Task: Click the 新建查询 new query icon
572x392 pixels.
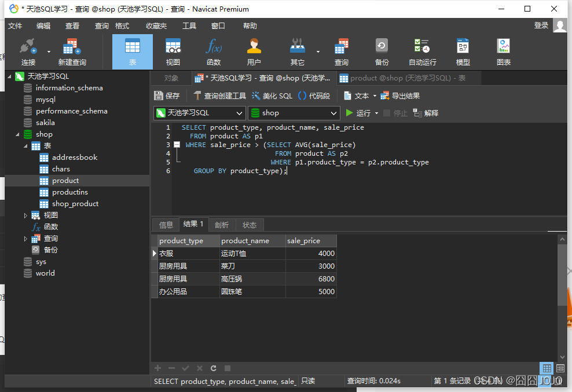Action: 72,52
